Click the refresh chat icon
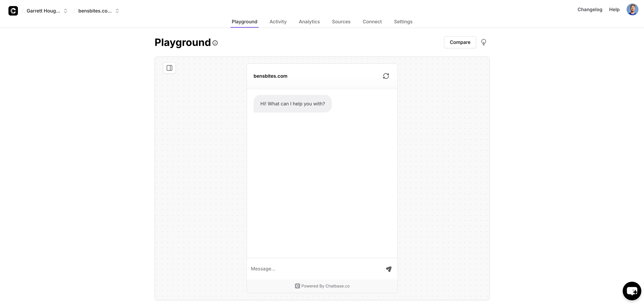644x304 pixels. [386, 76]
